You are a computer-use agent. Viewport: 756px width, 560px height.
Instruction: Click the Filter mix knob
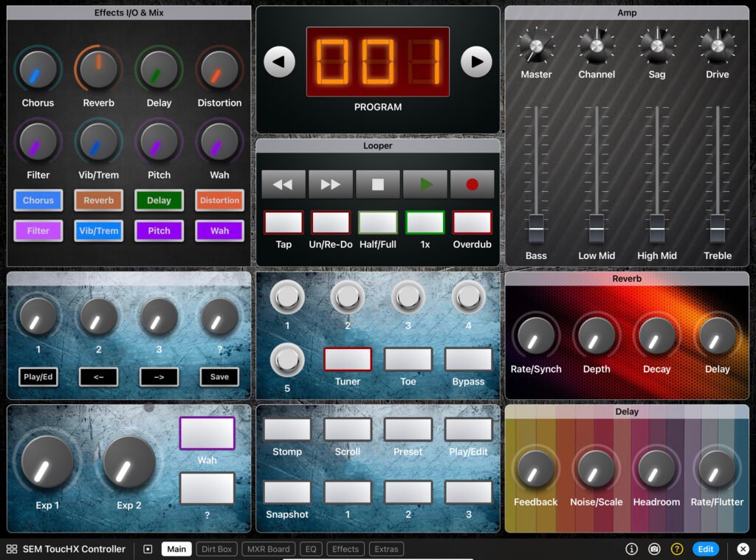pyautogui.click(x=38, y=142)
